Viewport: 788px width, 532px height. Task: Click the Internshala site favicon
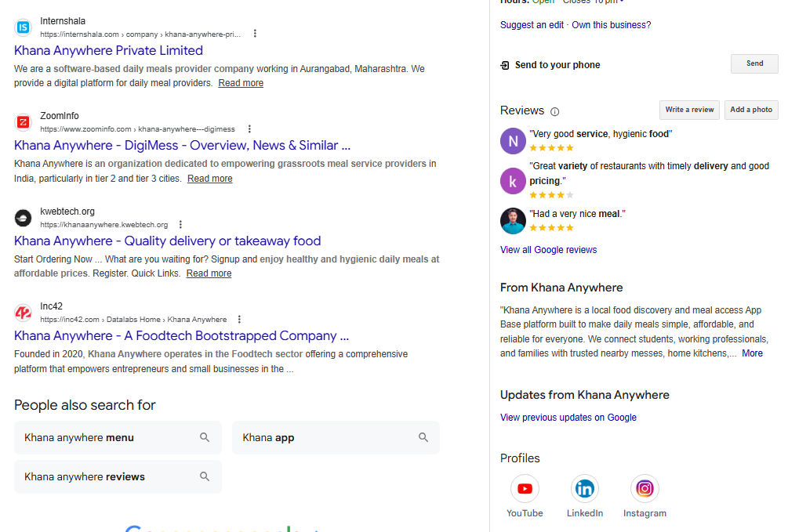[23, 27]
